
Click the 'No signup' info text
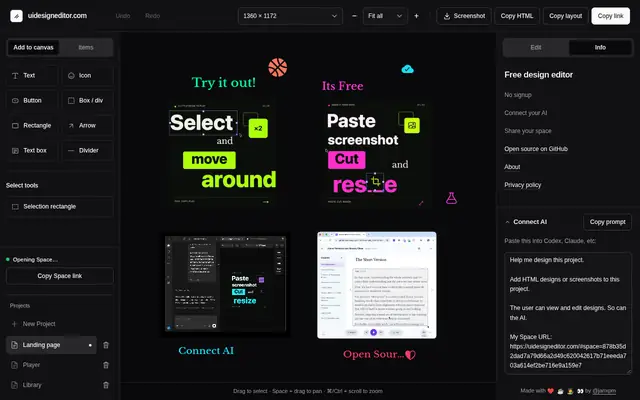click(x=518, y=95)
